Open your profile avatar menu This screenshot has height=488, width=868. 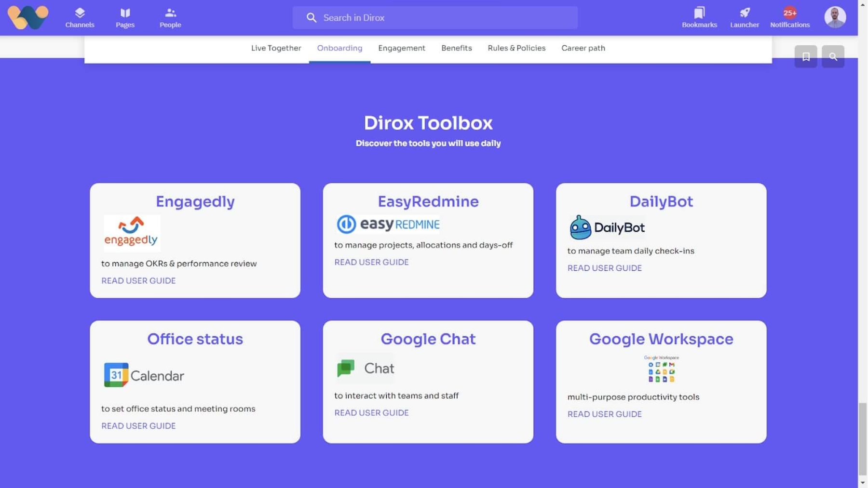pyautogui.click(x=834, y=16)
